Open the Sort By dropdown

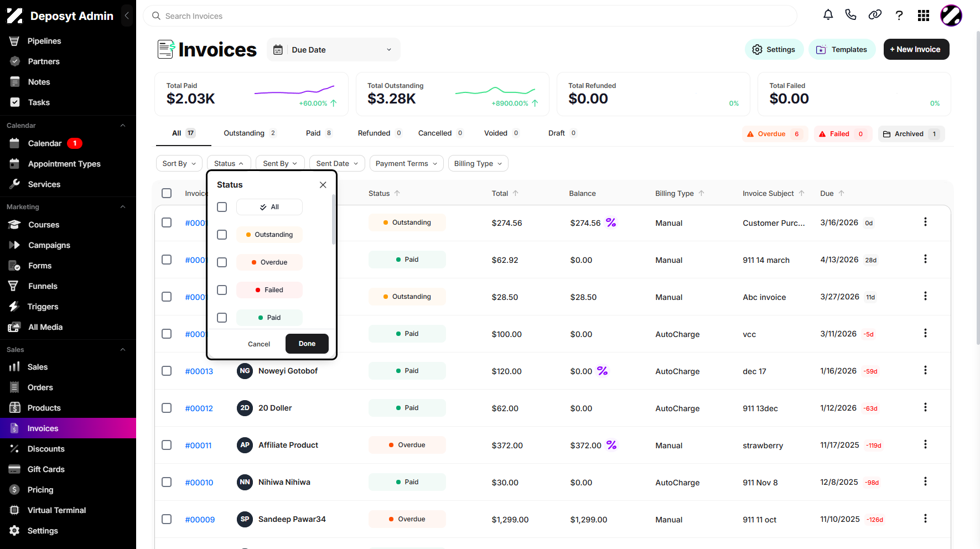pyautogui.click(x=179, y=163)
